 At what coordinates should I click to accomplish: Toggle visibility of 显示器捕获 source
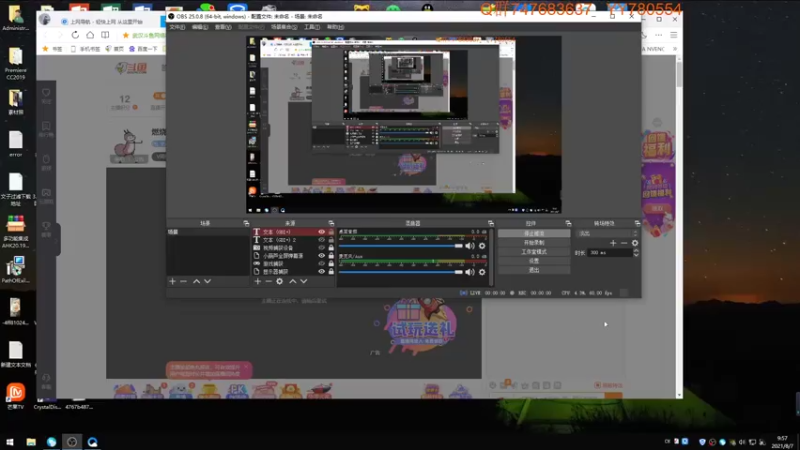click(321, 271)
